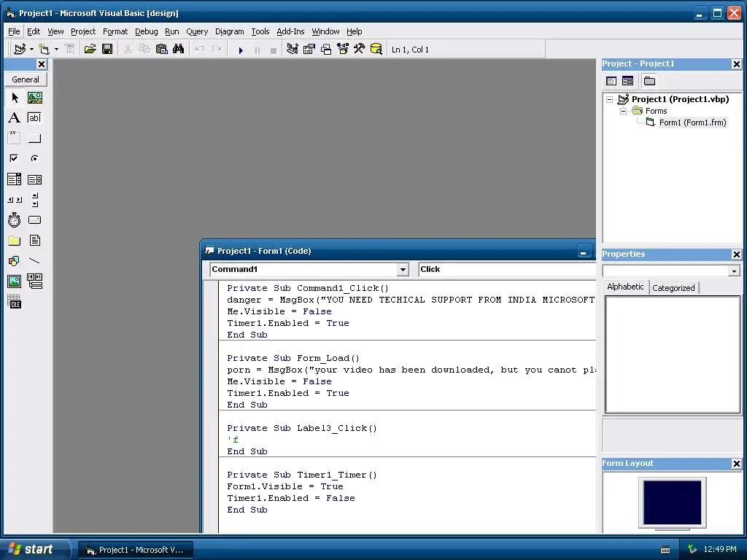Click View Object in Project panel

tap(628, 81)
